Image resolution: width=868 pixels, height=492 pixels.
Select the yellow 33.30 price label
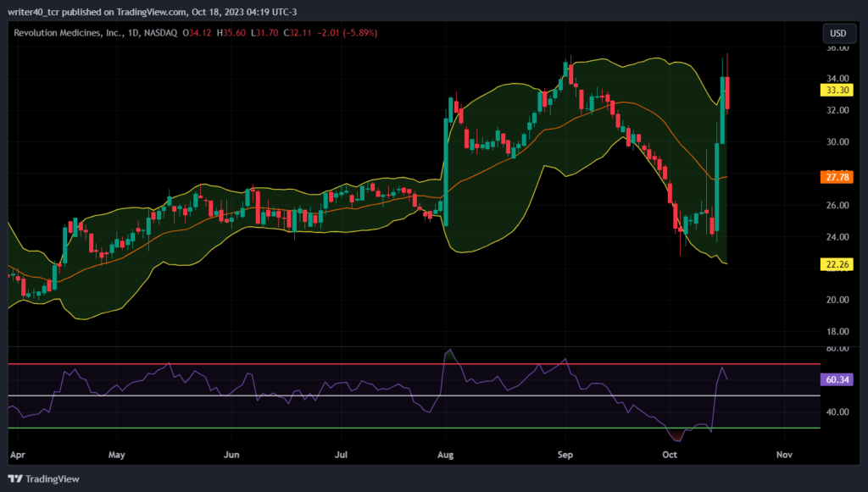837,90
